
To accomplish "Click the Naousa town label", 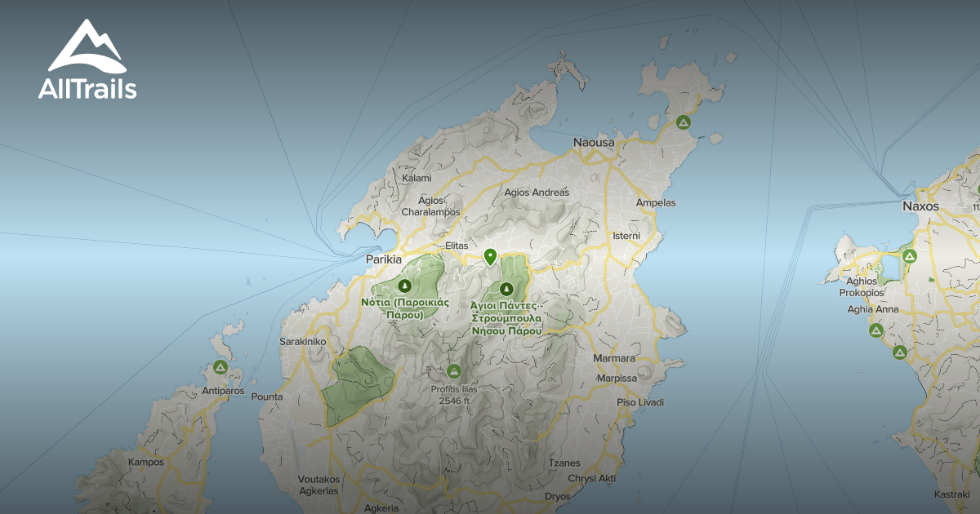I will tap(593, 143).
